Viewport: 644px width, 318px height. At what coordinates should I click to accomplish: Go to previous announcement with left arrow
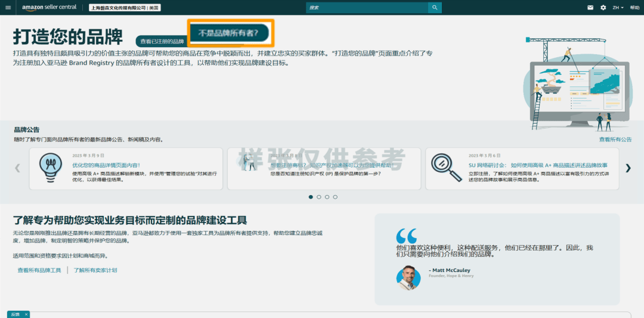(x=17, y=168)
